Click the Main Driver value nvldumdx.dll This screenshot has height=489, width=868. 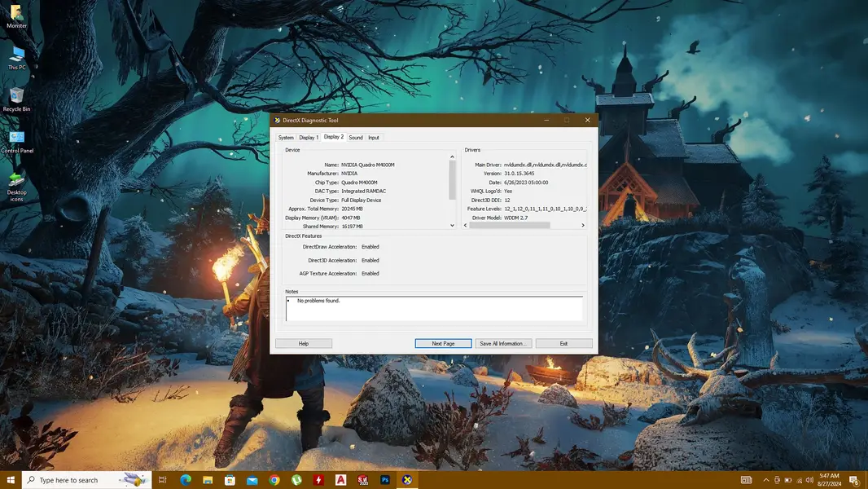click(x=546, y=165)
